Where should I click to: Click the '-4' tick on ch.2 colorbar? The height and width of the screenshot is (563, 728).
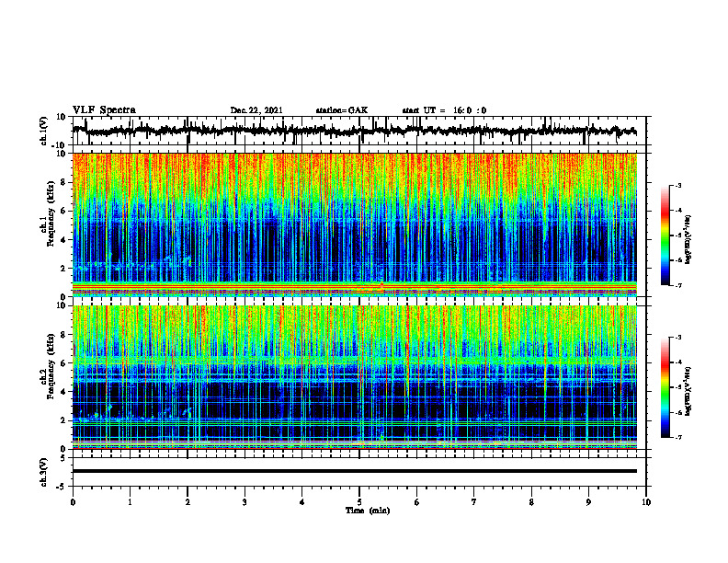(x=678, y=362)
